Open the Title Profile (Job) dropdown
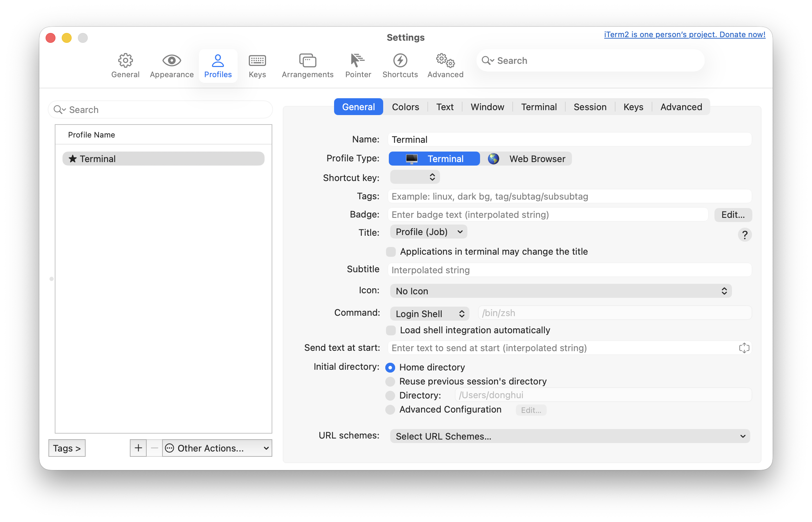This screenshot has width=812, height=522. (x=428, y=232)
